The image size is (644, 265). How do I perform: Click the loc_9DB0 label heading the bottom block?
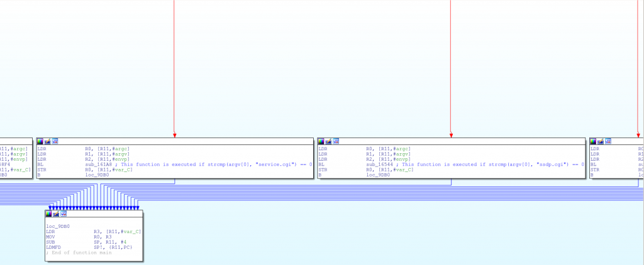[58, 227]
